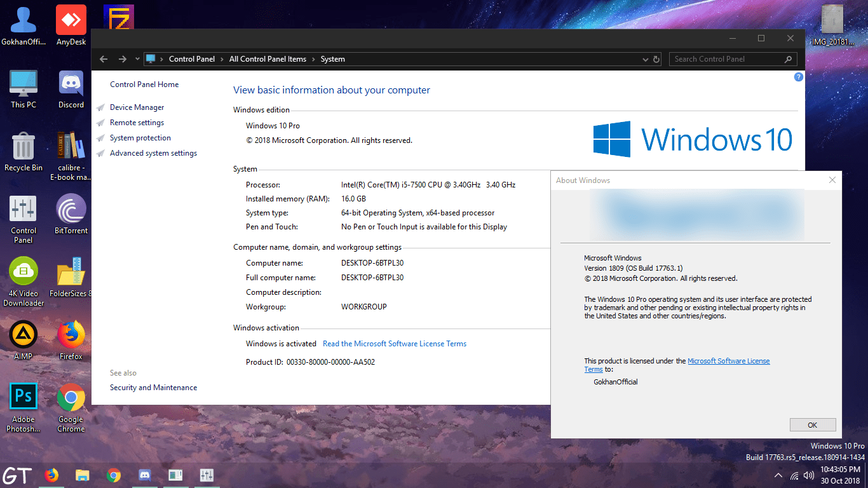Select the AIMP desktop icon
Screen dimensions: 868x488
24,341
